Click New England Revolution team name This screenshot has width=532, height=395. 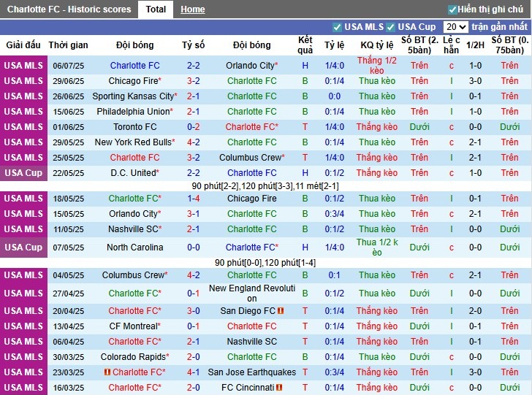251,294
